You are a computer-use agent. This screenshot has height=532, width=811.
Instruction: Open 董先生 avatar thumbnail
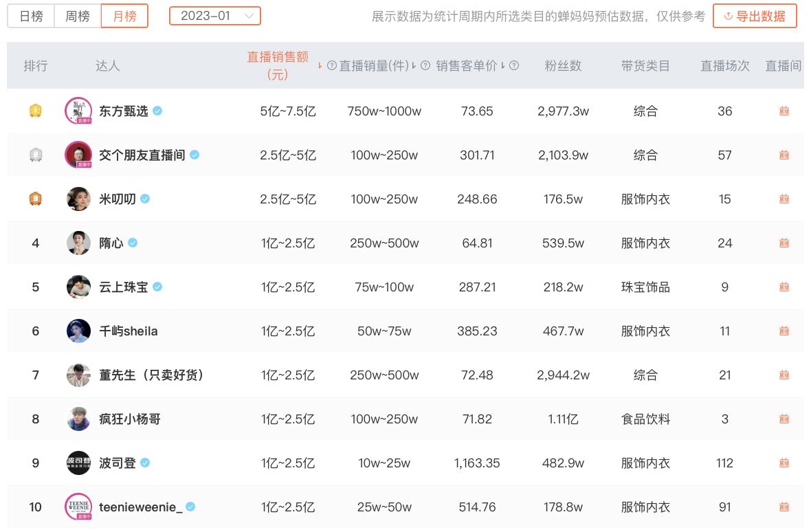pyautogui.click(x=78, y=375)
